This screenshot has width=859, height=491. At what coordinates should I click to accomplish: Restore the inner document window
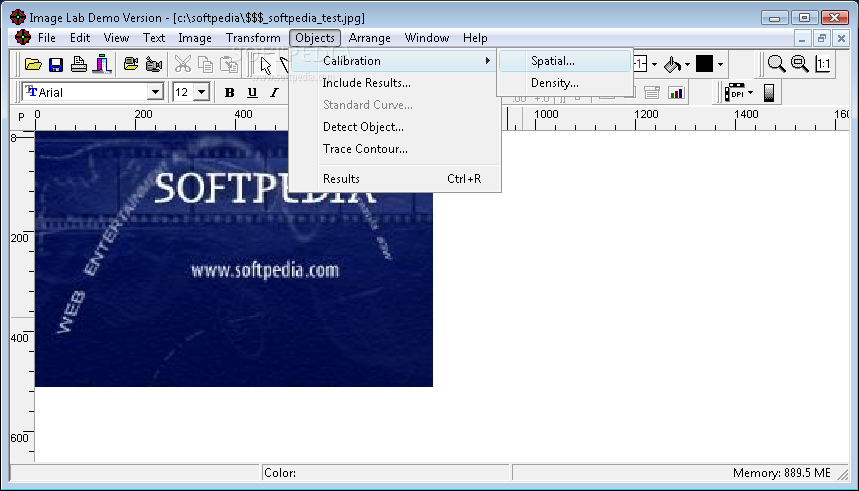pos(821,38)
